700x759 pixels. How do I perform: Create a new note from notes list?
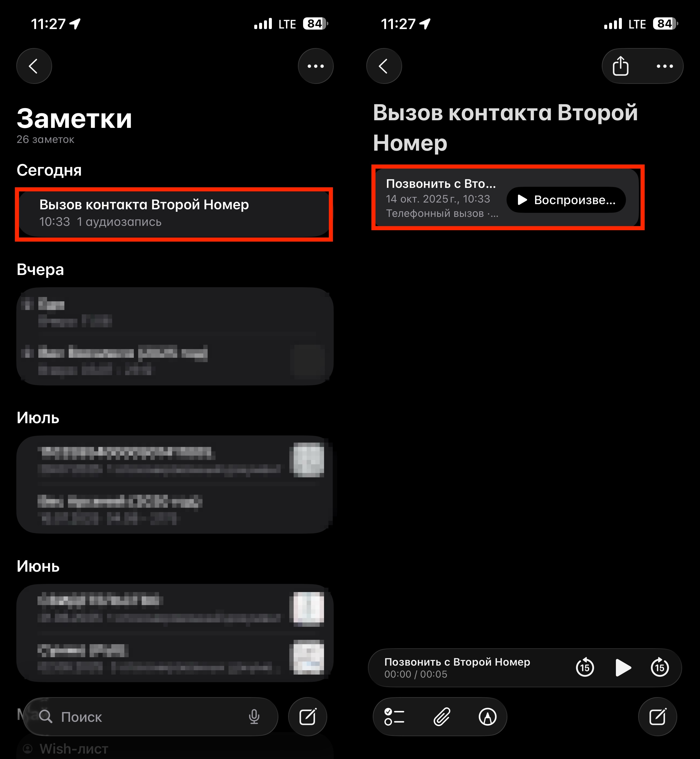click(308, 717)
